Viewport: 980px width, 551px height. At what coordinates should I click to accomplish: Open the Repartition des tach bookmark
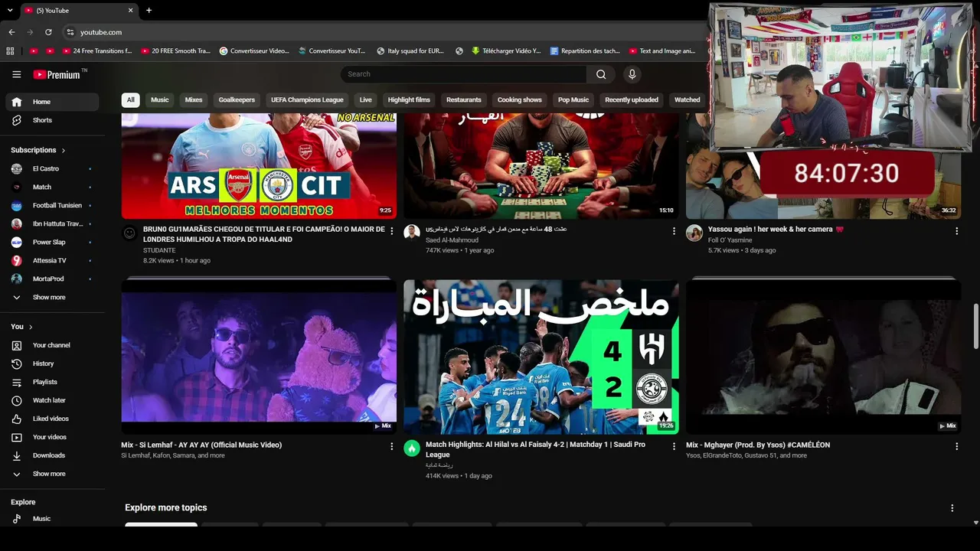(585, 51)
